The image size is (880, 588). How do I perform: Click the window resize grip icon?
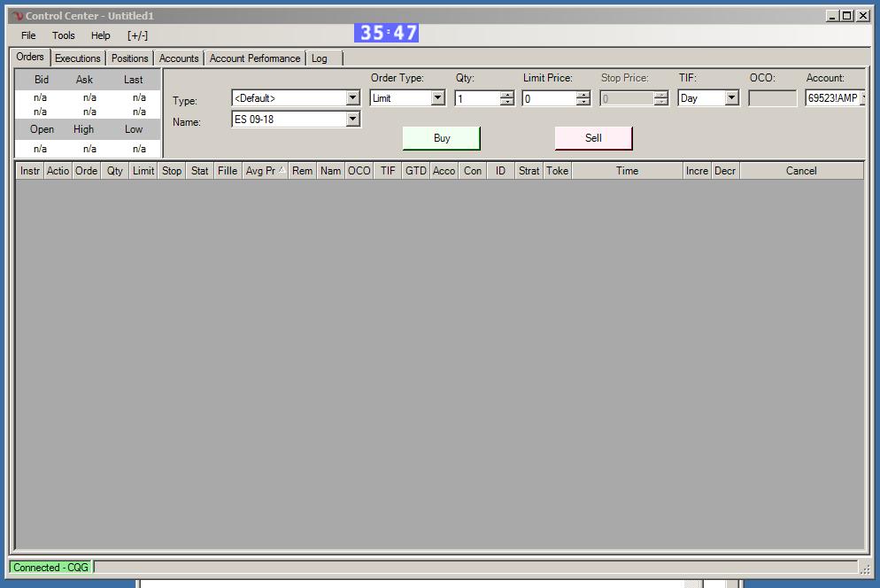click(x=866, y=569)
